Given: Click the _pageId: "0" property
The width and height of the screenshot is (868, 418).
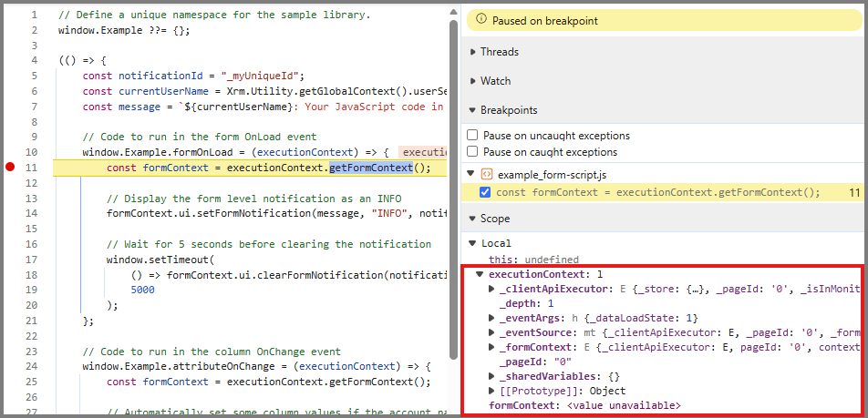Looking at the screenshot, I should [x=534, y=362].
